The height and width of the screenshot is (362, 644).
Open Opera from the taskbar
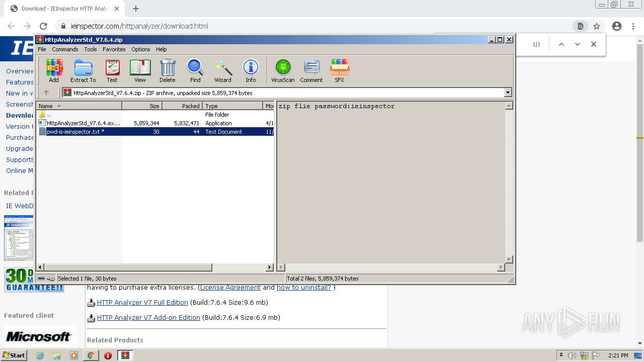click(x=108, y=355)
